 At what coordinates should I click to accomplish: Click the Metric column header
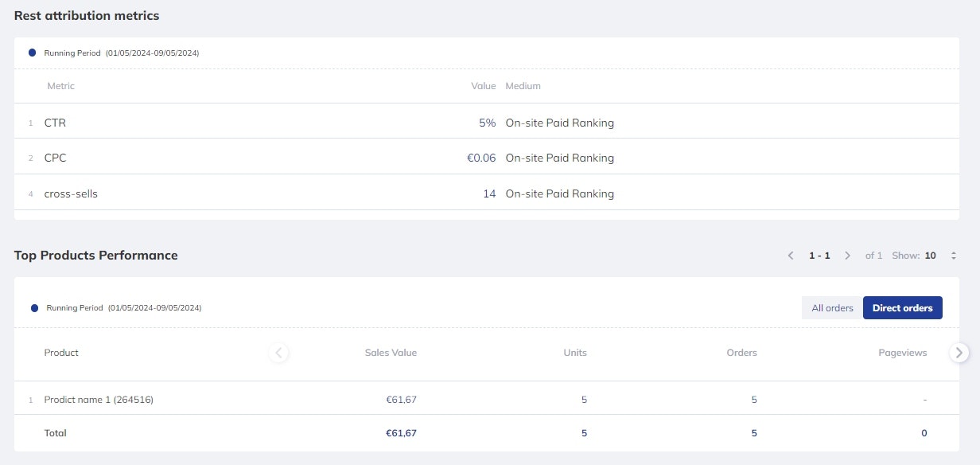(61, 86)
